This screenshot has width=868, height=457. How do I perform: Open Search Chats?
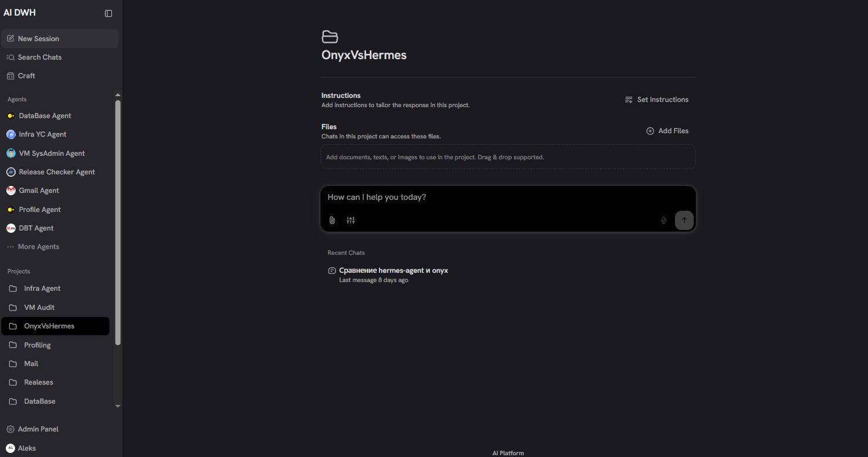pyautogui.click(x=60, y=57)
